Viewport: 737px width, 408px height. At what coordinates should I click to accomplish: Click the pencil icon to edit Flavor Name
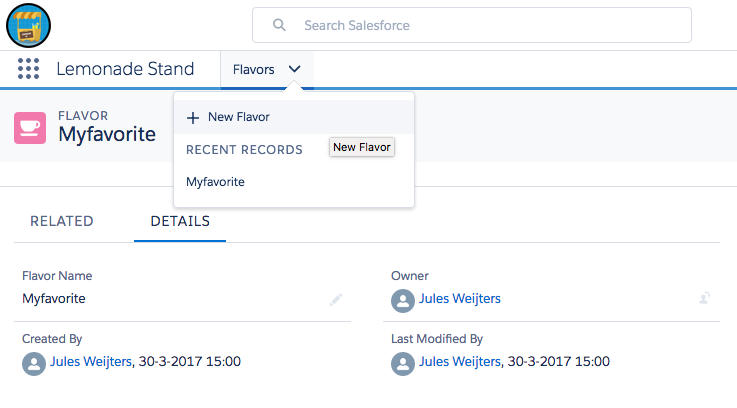pyautogui.click(x=336, y=299)
